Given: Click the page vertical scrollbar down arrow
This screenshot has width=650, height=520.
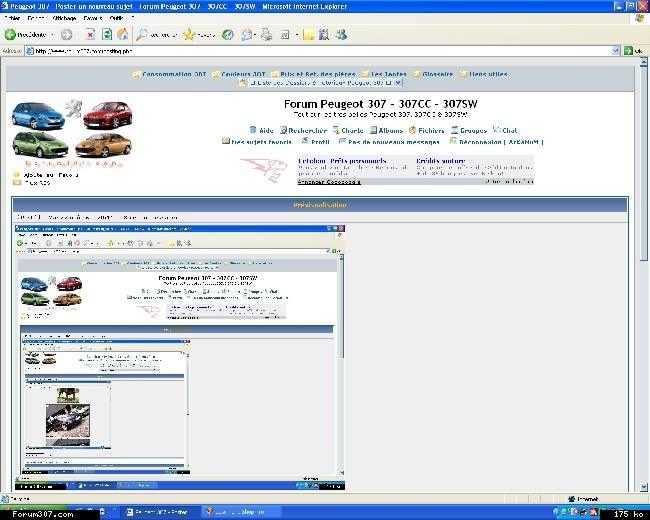Looking at the screenshot, I should pyautogui.click(x=644, y=487).
